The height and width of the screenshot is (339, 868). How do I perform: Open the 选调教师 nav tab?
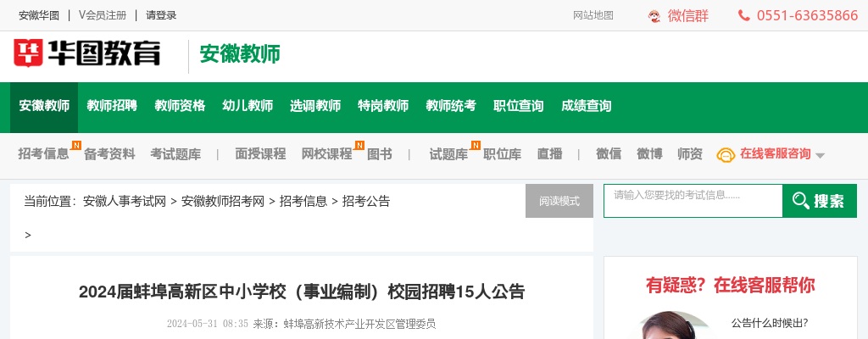click(x=315, y=106)
